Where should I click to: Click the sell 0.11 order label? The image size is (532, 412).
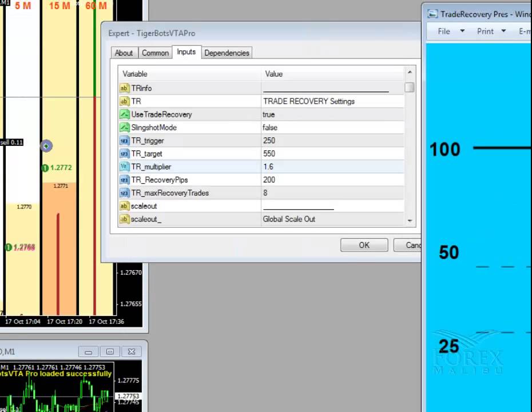tap(11, 142)
